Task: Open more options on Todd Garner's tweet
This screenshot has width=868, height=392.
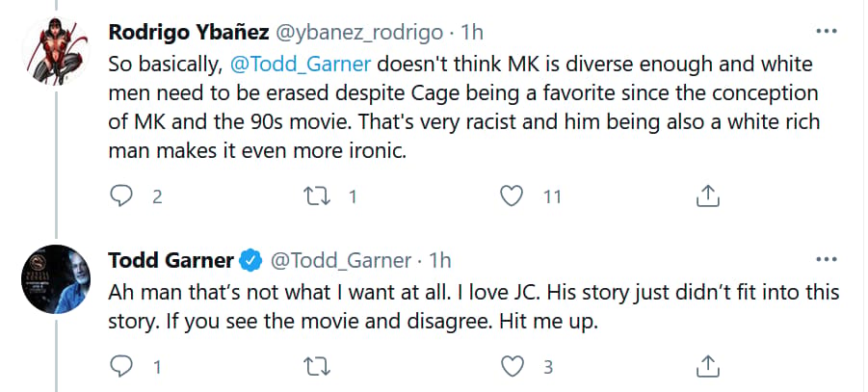Action: tap(827, 259)
